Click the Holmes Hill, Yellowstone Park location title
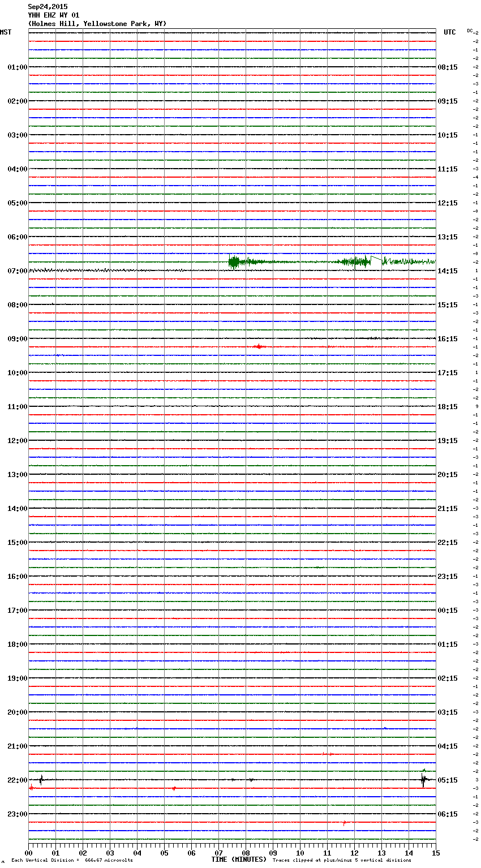This screenshot has width=481, height=868. click(x=97, y=24)
